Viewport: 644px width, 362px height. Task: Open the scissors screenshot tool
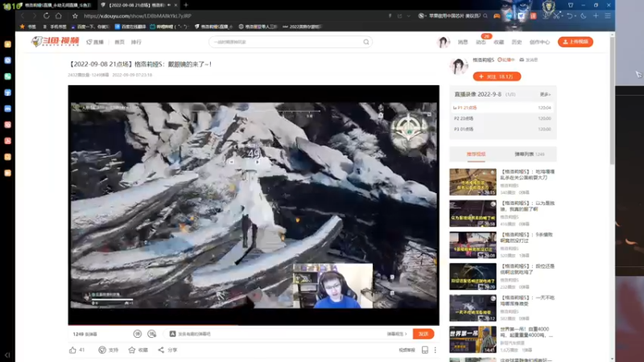[556, 16]
